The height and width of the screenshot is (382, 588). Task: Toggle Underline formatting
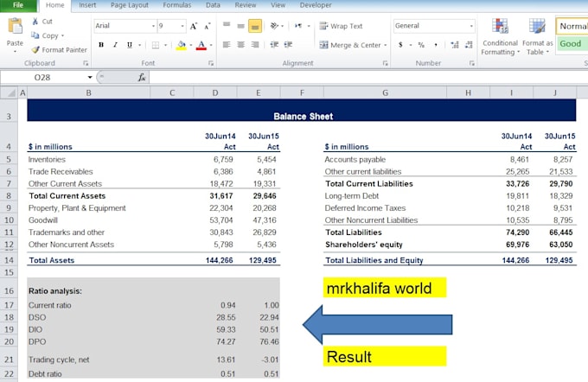[130, 45]
